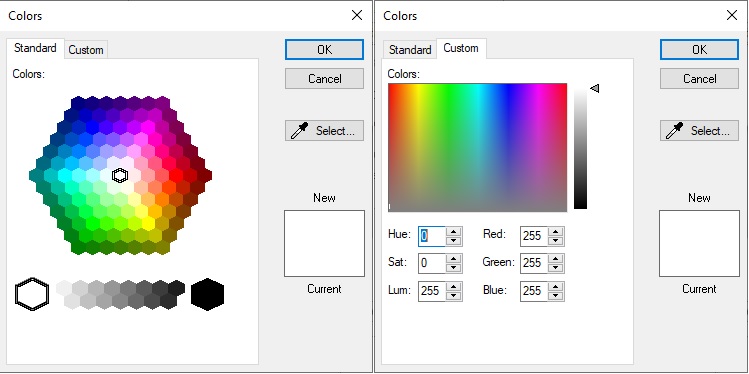The width and height of the screenshot is (749, 374).
Task: Click New/Current preview box in Custom dialog
Action: pos(699,244)
